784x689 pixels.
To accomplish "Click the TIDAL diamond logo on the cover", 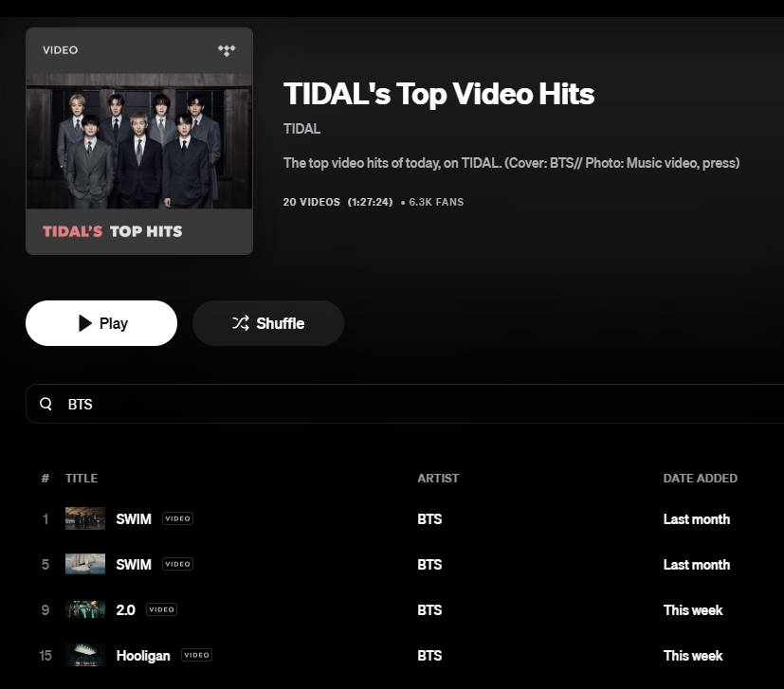I will tap(227, 50).
